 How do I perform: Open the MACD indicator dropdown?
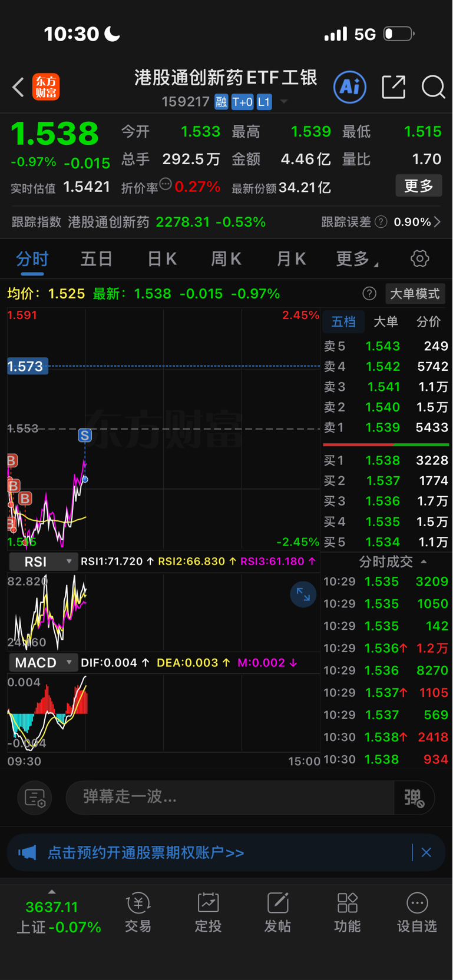pyautogui.click(x=43, y=663)
